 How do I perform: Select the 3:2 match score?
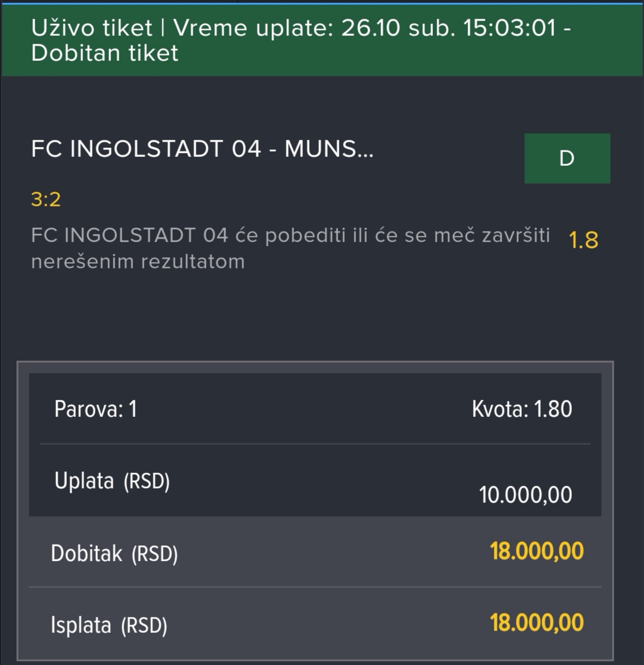[46, 199]
